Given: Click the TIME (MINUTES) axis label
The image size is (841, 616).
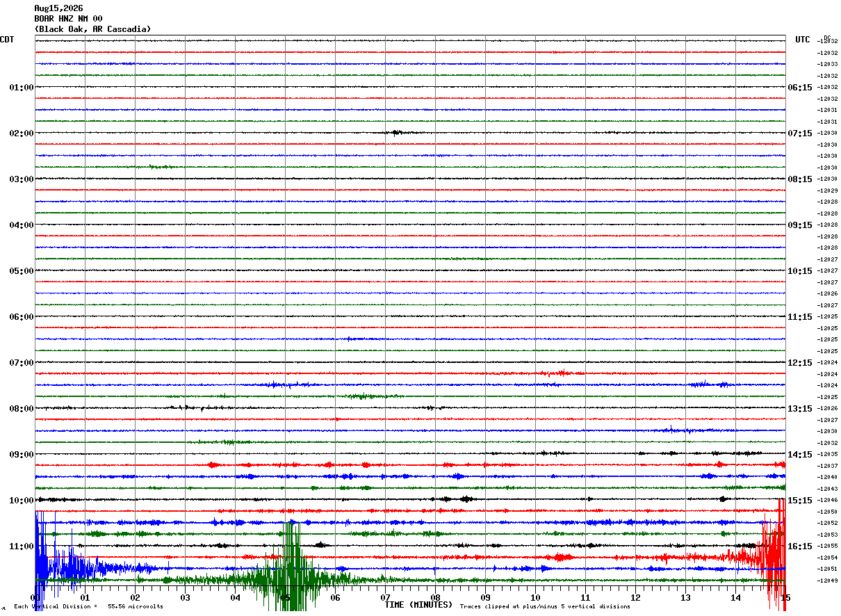Looking at the screenshot, I should pos(418,605).
